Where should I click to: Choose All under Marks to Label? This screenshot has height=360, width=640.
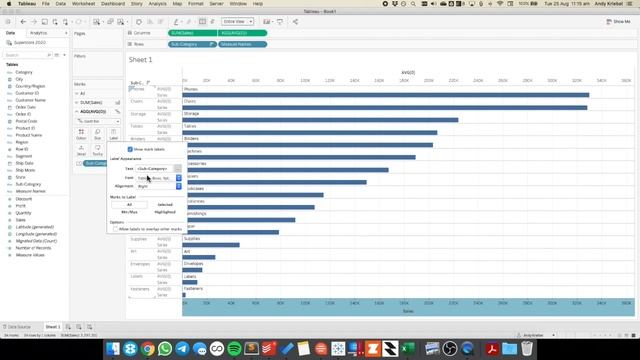click(129, 204)
